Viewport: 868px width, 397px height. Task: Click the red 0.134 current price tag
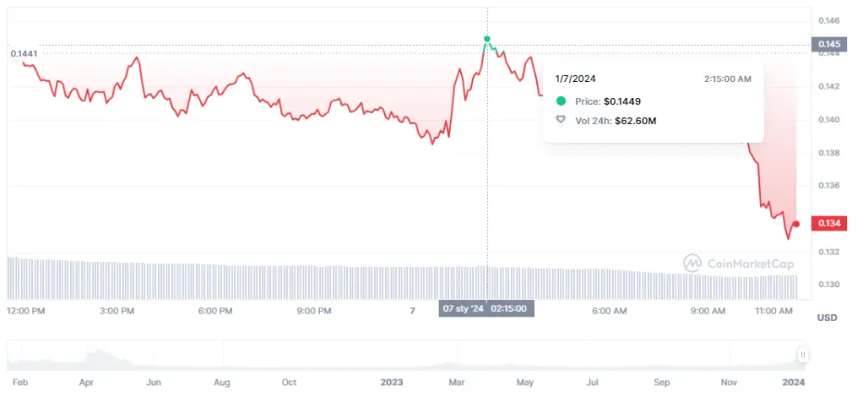[827, 223]
